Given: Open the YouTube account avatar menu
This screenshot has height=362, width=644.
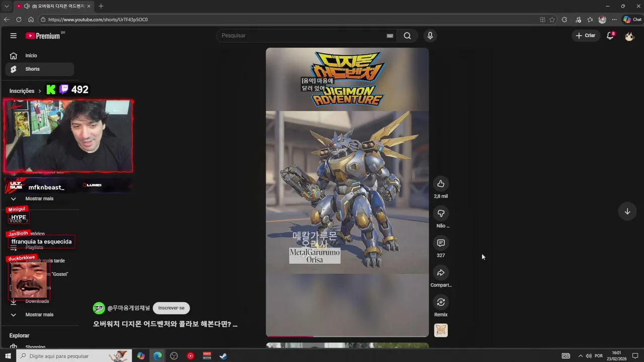Looking at the screenshot, I should coord(629,36).
